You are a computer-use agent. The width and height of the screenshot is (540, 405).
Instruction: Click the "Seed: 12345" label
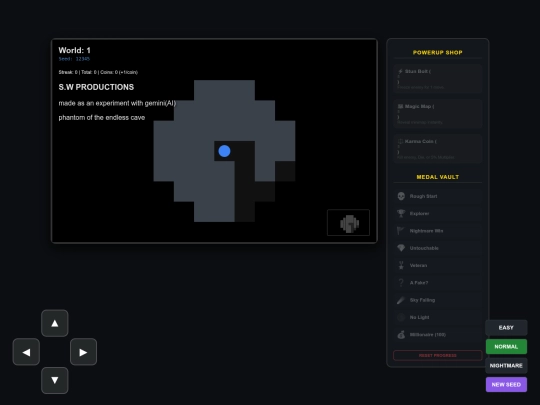74,59
